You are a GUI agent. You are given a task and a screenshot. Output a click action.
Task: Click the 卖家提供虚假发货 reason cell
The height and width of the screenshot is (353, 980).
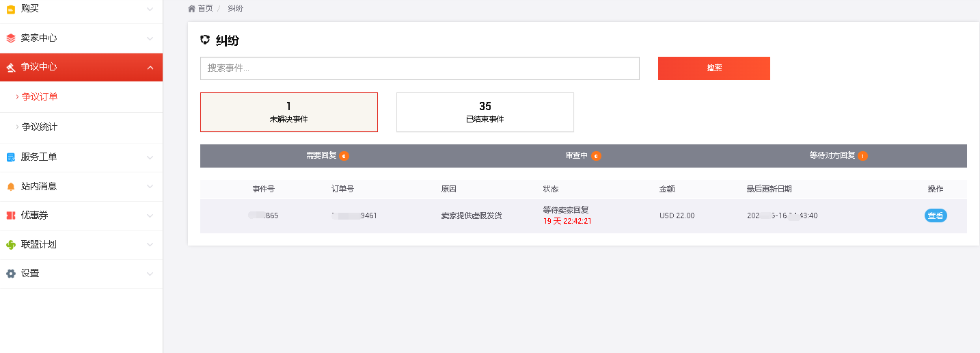pyautogui.click(x=472, y=215)
